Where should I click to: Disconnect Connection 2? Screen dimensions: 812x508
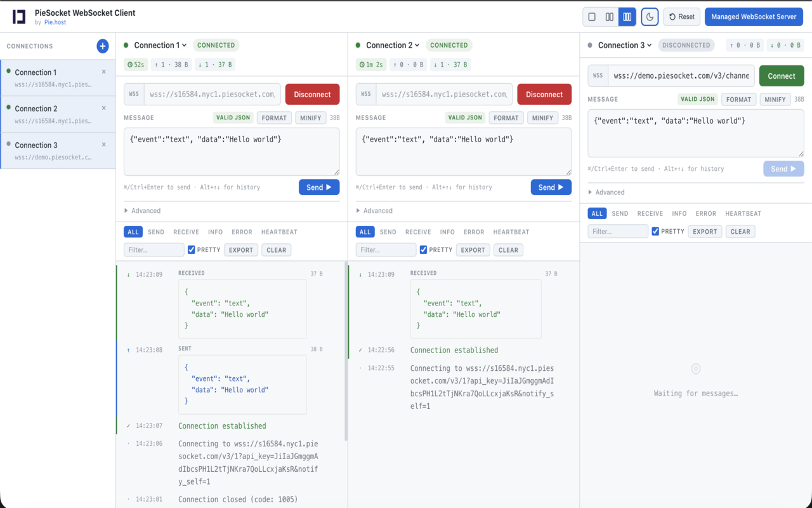point(544,94)
